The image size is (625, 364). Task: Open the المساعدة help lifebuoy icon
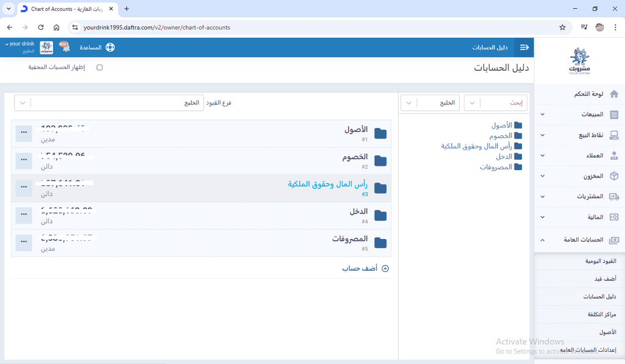[x=110, y=47]
